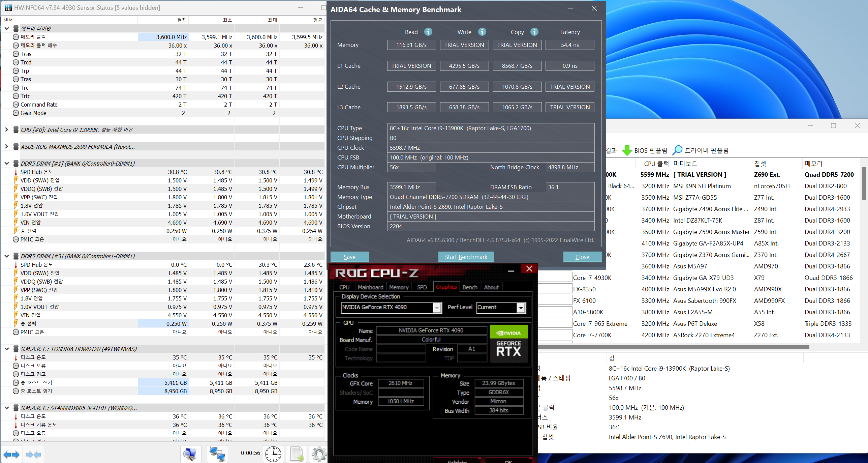Open HWiNFO settings gear icon
Screen dimensions: 868x463
[319, 454]
